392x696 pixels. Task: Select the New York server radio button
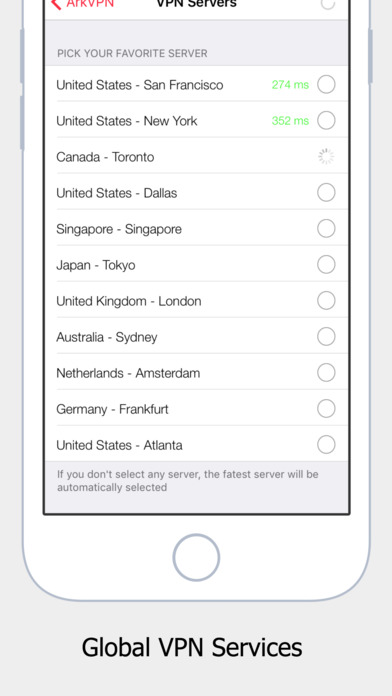point(326,120)
